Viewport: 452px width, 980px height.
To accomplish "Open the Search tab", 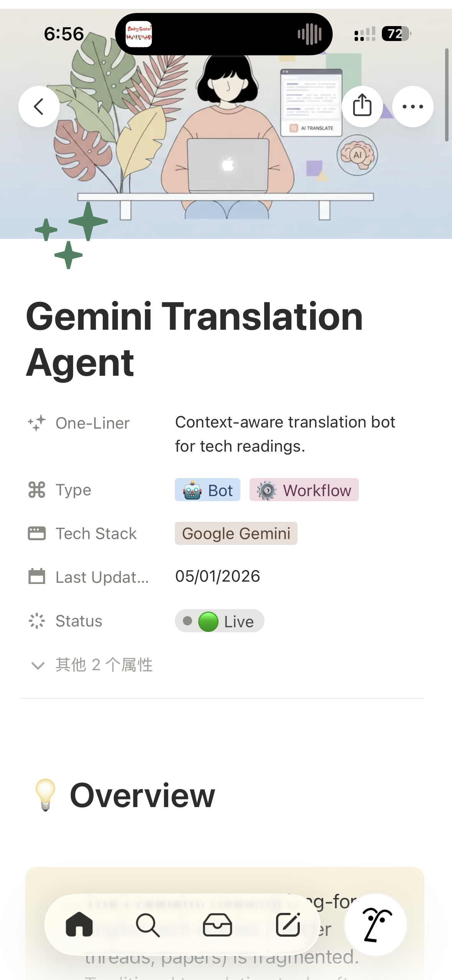I will click(x=148, y=925).
